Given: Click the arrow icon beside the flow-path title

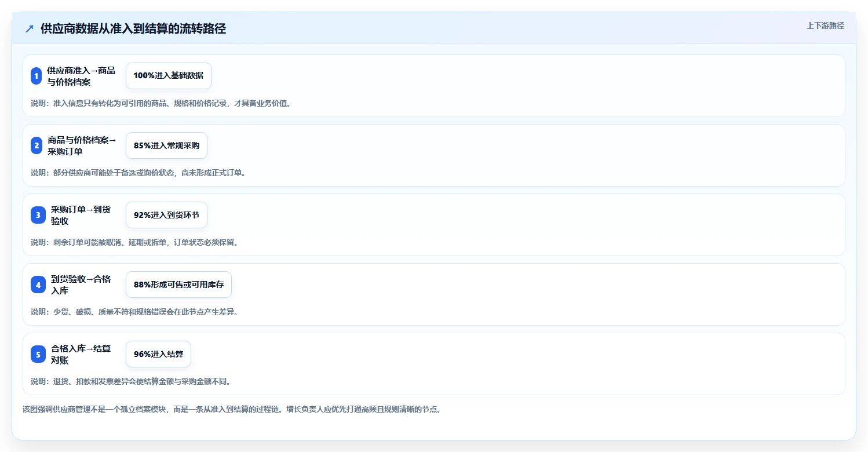Looking at the screenshot, I should (30, 28).
